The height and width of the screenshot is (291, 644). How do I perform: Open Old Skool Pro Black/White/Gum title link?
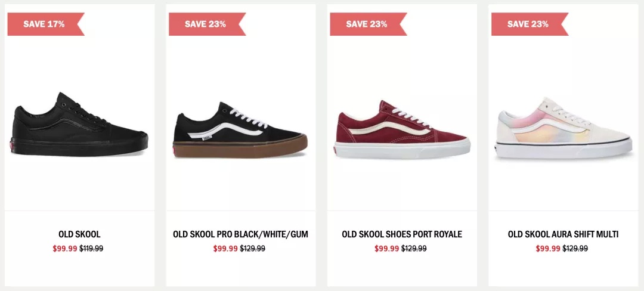coord(241,234)
